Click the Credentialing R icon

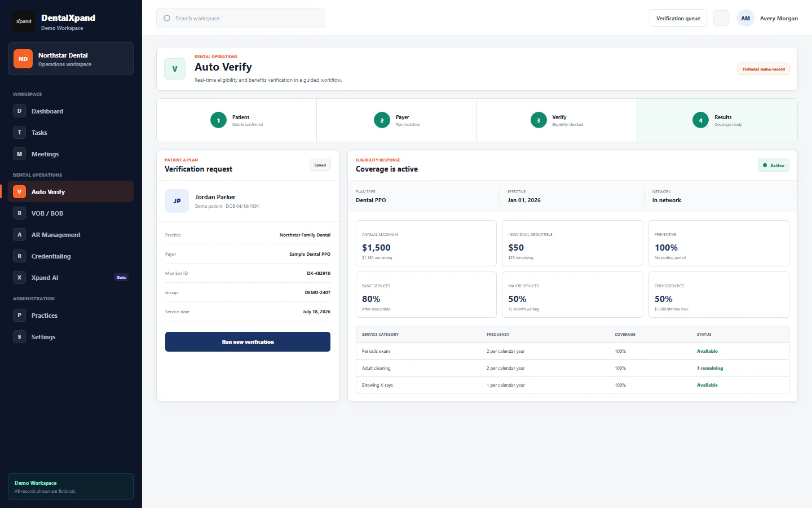pos(19,256)
